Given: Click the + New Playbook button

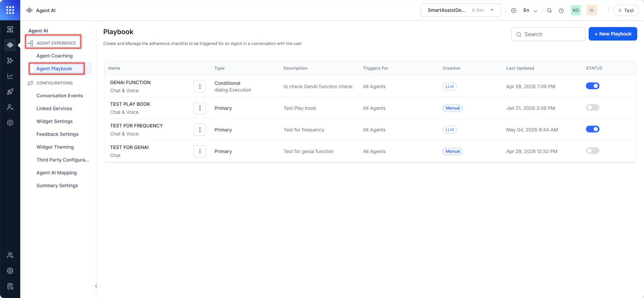Looking at the screenshot, I should coord(613,34).
